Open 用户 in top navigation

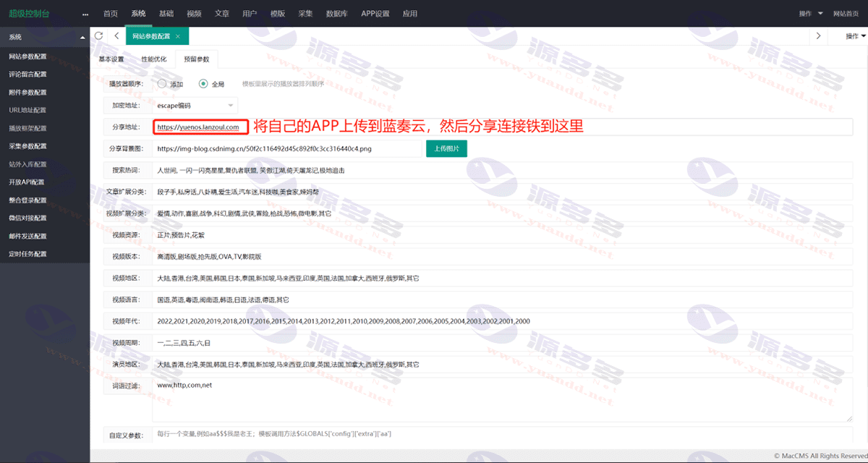pyautogui.click(x=250, y=14)
